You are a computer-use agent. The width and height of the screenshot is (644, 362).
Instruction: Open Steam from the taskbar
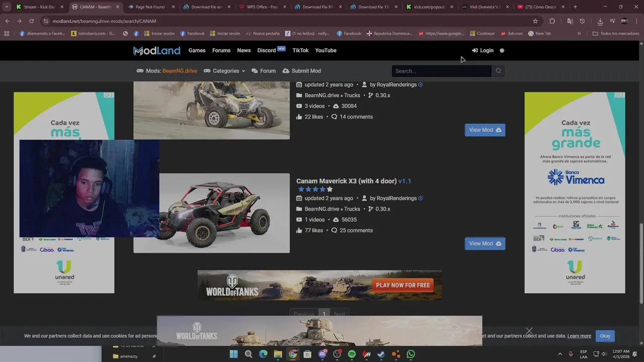coord(381,354)
